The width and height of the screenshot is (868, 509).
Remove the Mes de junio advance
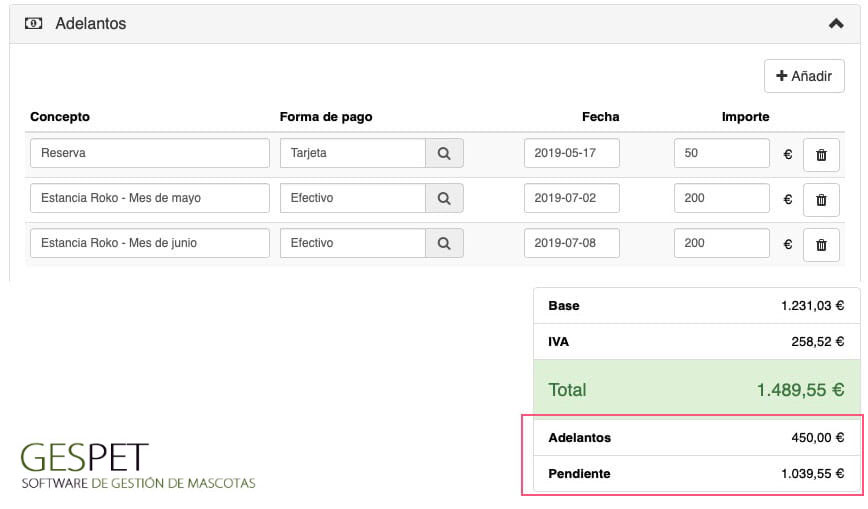pyautogui.click(x=821, y=244)
